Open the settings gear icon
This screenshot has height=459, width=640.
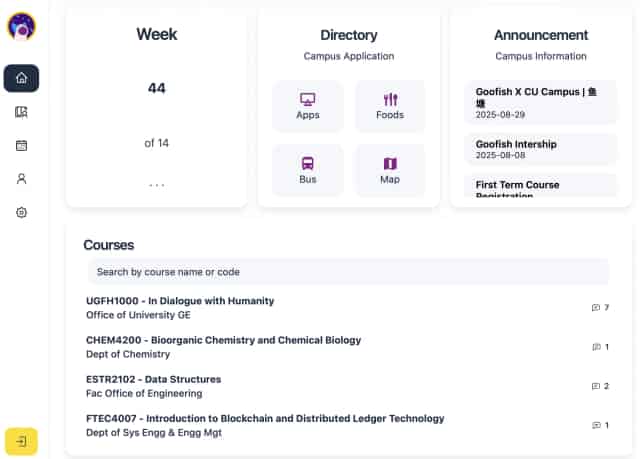pos(21,213)
